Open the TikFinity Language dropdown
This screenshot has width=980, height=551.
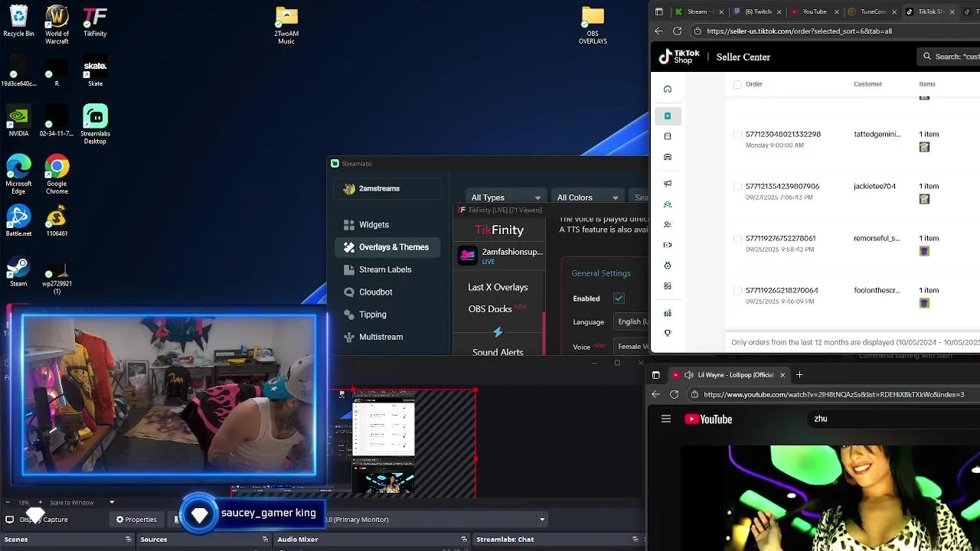[x=632, y=321]
